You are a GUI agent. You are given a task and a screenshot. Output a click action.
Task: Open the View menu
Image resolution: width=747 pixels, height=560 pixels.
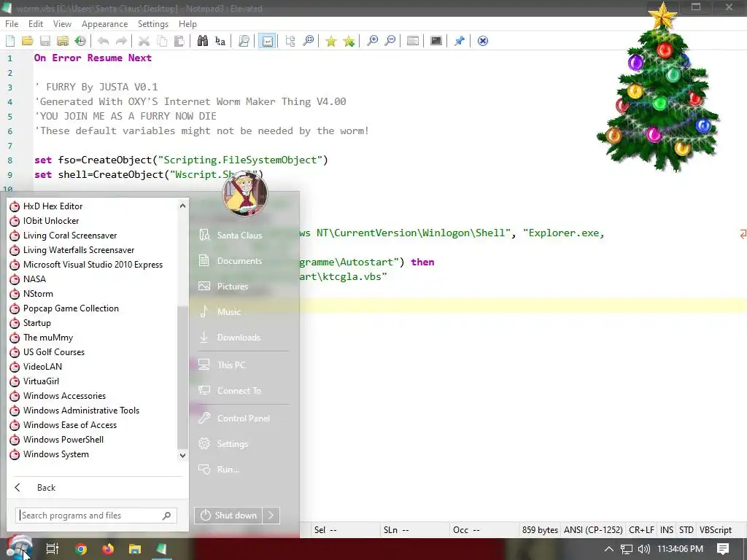(62, 24)
